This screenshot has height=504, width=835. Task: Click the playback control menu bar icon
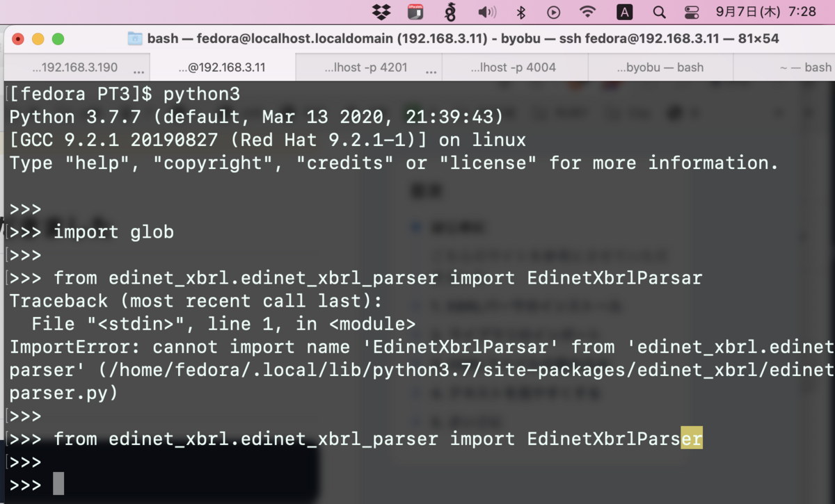tap(553, 11)
